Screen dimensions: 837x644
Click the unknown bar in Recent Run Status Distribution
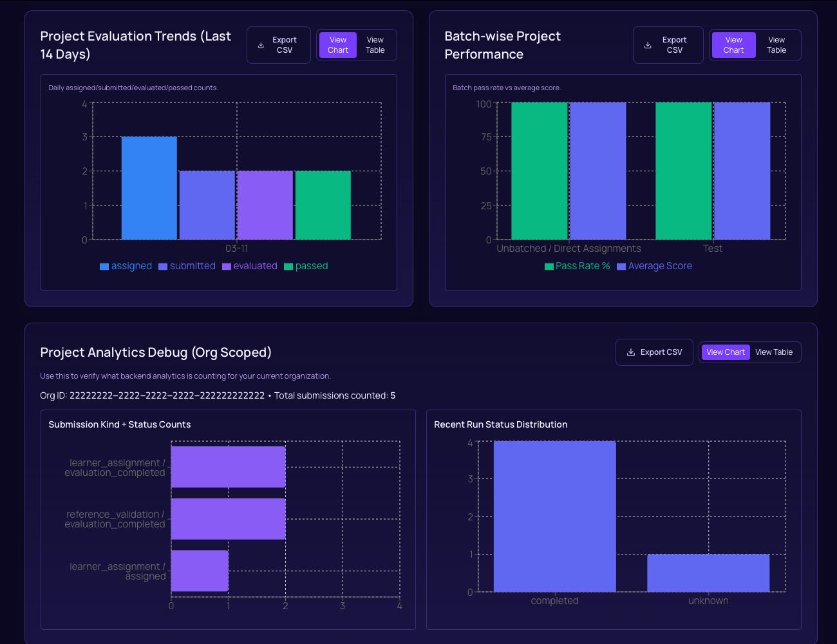[708, 572]
